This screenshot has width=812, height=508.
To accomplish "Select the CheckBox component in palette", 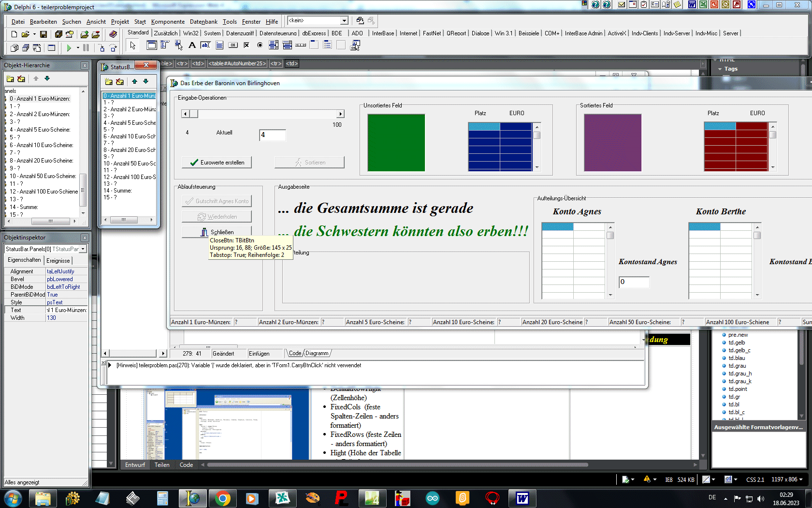I will pos(246,45).
